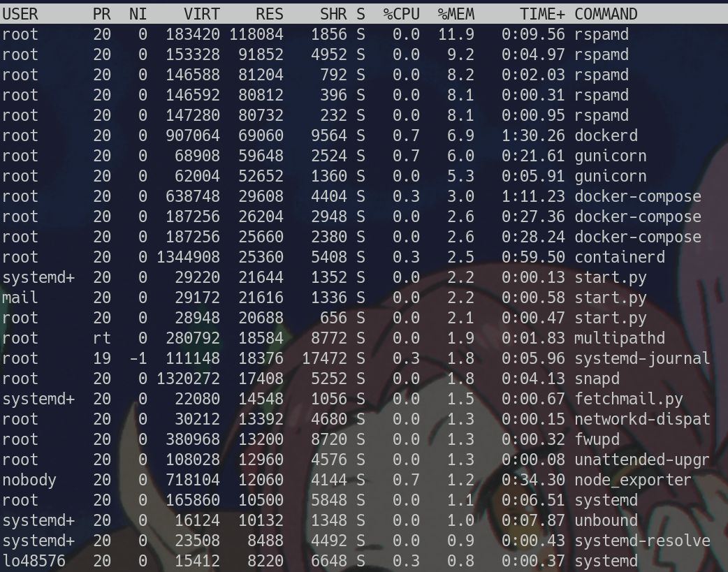Click the SHR value 4952

pos(328,54)
